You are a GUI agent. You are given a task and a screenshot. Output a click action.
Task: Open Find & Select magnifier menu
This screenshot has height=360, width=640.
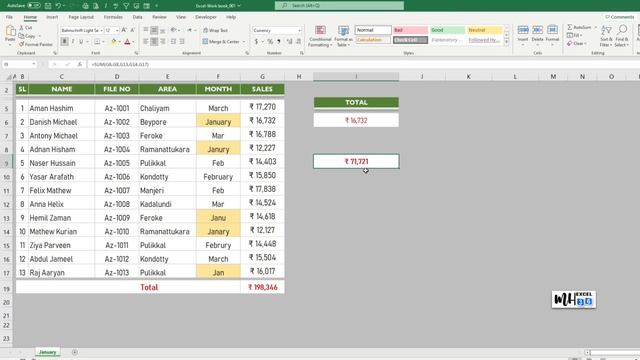(622, 36)
